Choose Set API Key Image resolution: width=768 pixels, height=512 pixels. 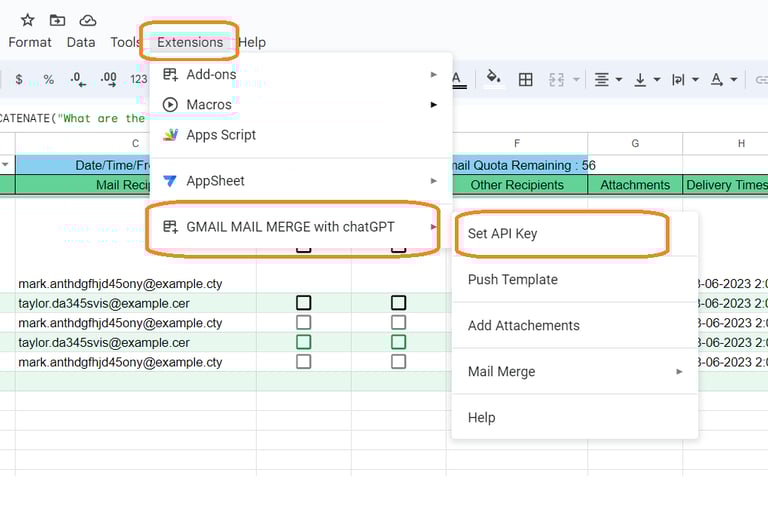pos(575,234)
